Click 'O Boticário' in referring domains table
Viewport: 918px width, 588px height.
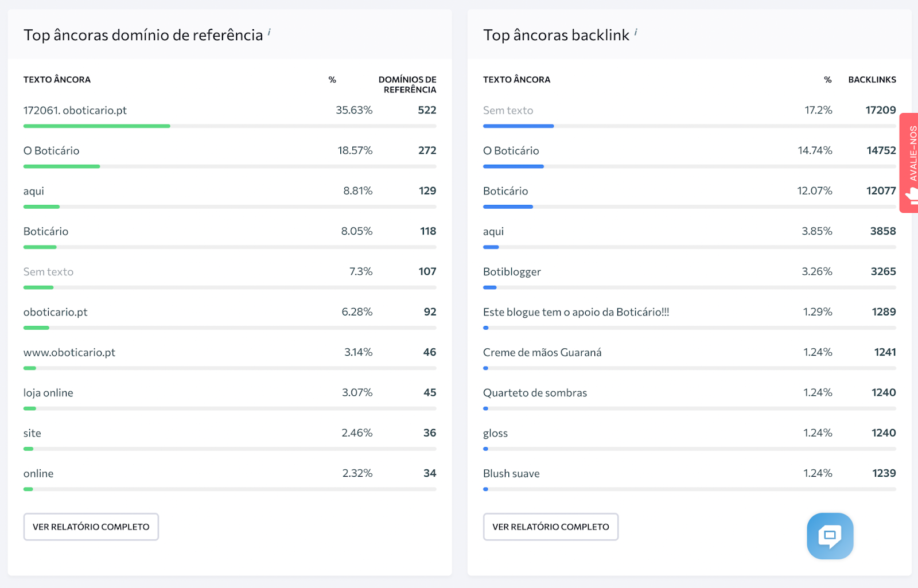51,150
